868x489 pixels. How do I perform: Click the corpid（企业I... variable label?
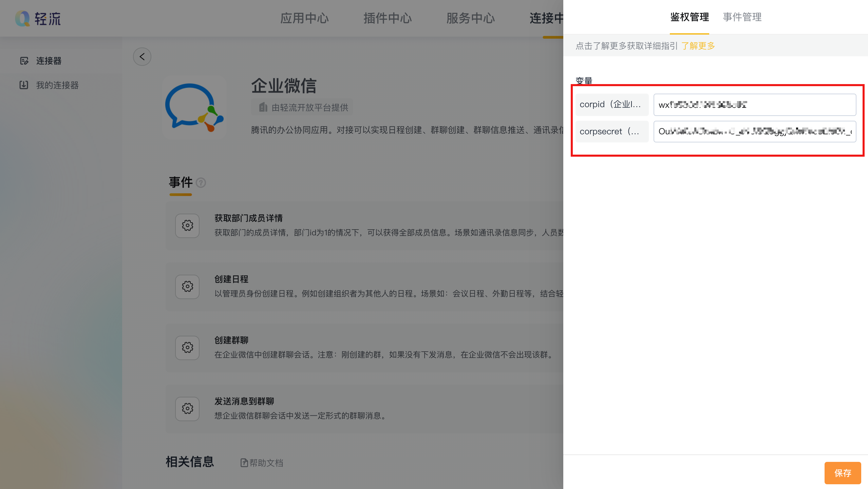(612, 104)
